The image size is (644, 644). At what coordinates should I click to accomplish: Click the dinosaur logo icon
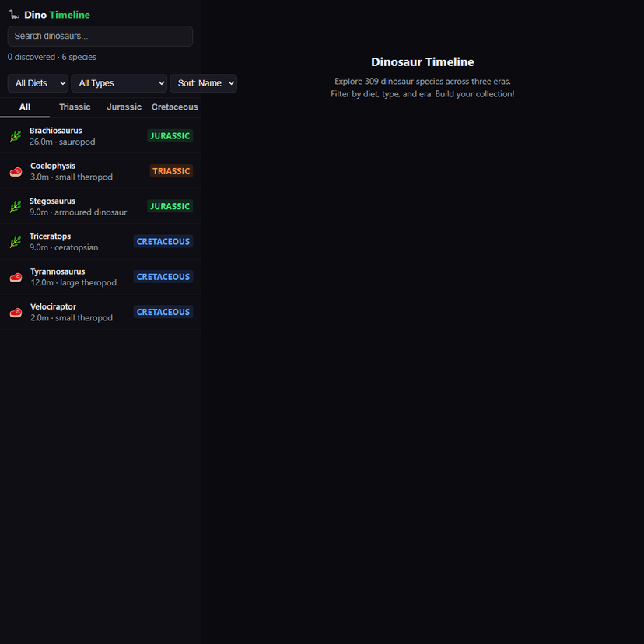(x=14, y=15)
